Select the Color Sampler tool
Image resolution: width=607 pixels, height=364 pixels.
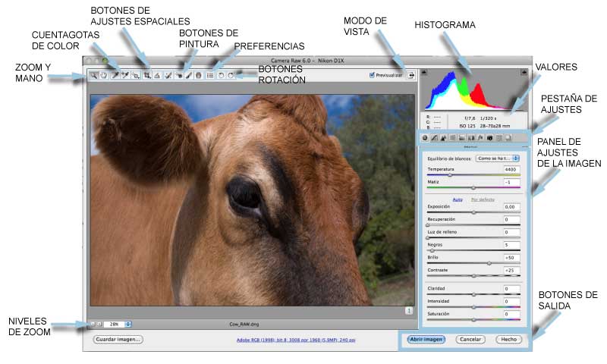click(x=125, y=75)
